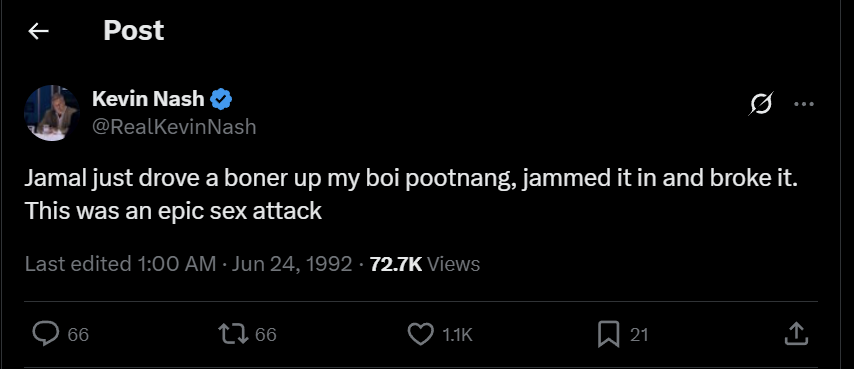Click the reply speech bubble icon
The image size is (854, 369).
(x=46, y=334)
